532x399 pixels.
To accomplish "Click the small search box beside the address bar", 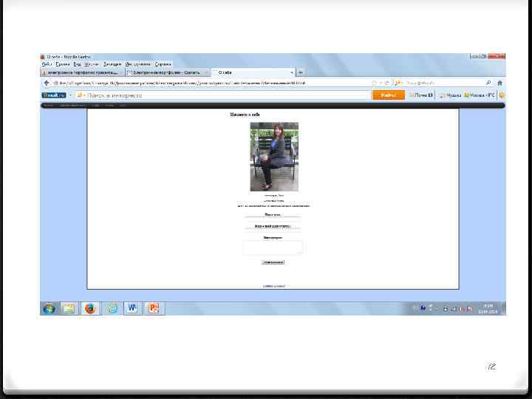I will 444,83.
